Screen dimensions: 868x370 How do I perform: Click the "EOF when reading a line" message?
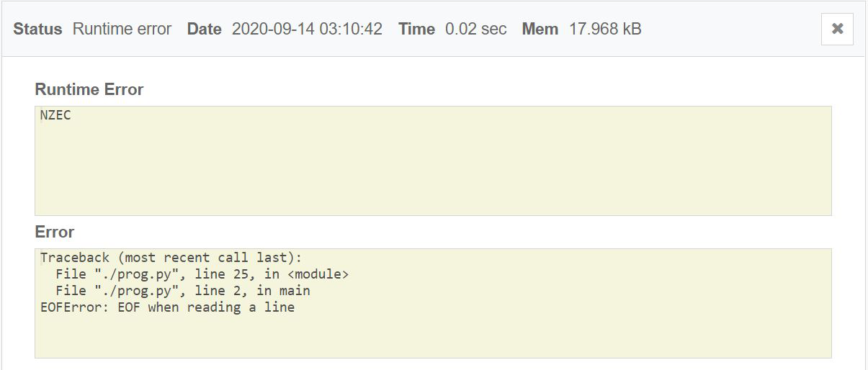coord(206,307)
